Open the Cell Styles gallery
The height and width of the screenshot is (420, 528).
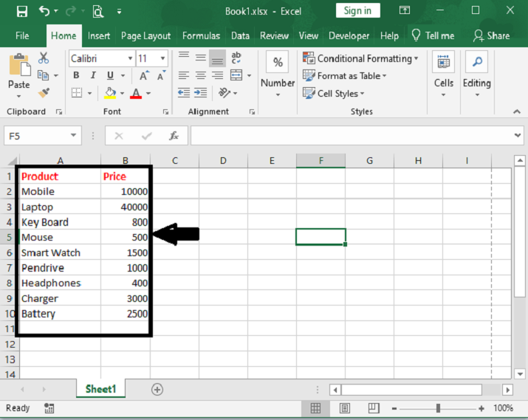333,93
